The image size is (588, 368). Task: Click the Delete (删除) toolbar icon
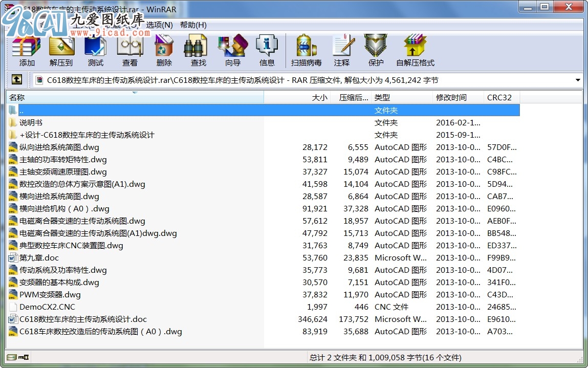click(x=164, y=50)
